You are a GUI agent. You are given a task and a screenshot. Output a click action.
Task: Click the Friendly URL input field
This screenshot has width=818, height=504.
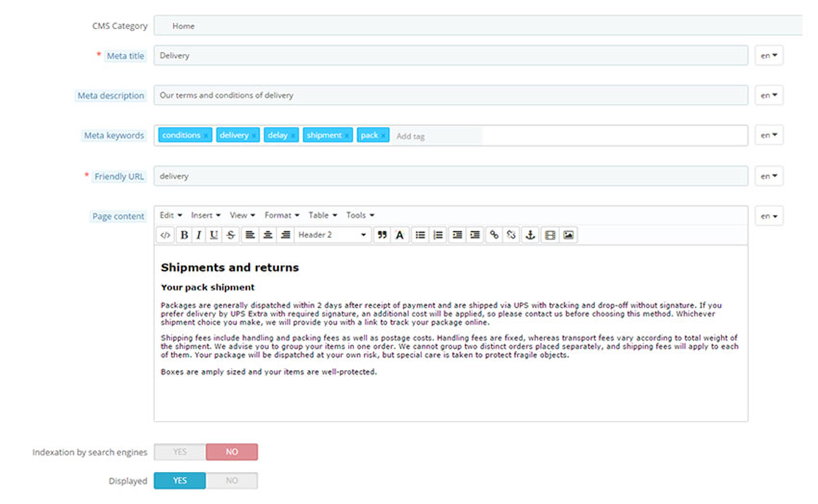point(450,176)
